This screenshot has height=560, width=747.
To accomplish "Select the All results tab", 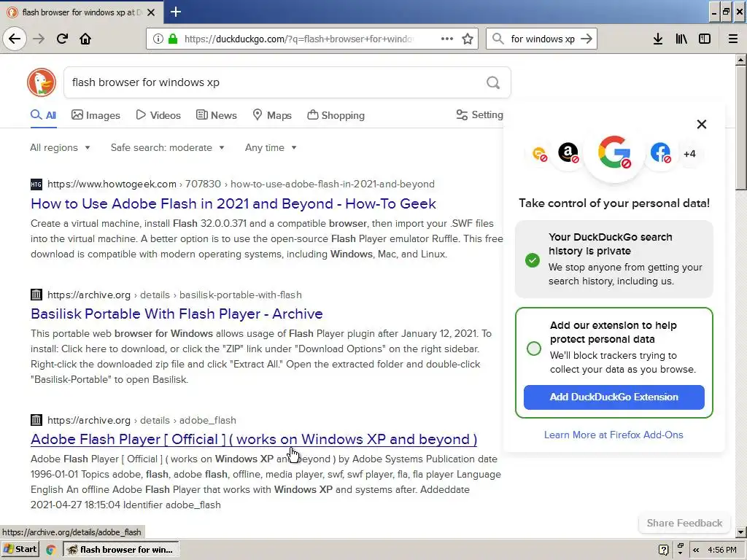I will (43, 114).
